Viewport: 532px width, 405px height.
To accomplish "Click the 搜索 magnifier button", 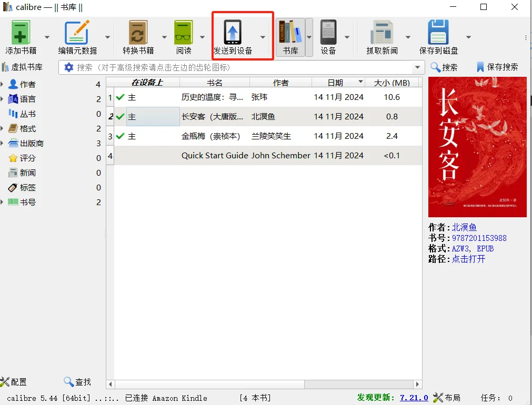I will (x=444, y=67).
